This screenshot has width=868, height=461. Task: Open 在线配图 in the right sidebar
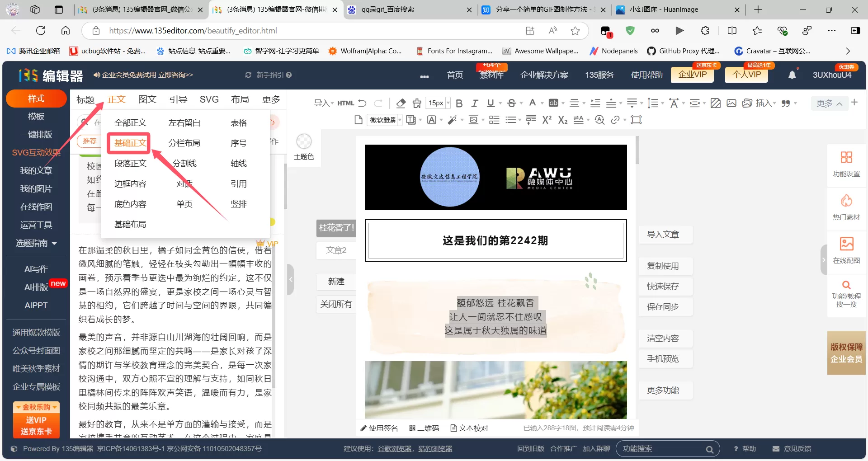coord(846,250)
